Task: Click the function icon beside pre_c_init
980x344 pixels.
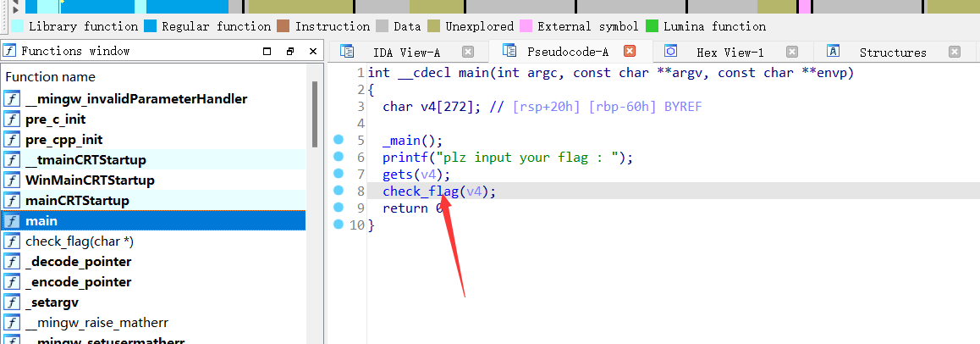Action: (x=13, y=119)
